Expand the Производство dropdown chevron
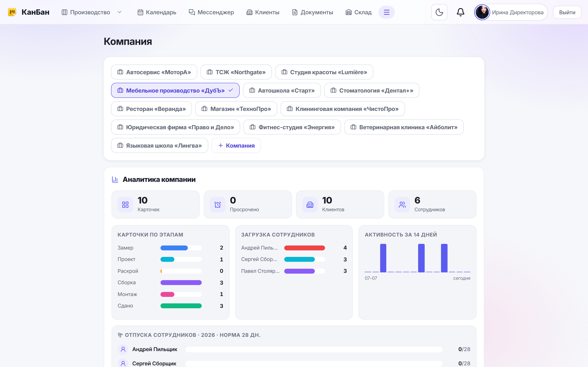This screenshot has width=588, height=367. [119, 12]
